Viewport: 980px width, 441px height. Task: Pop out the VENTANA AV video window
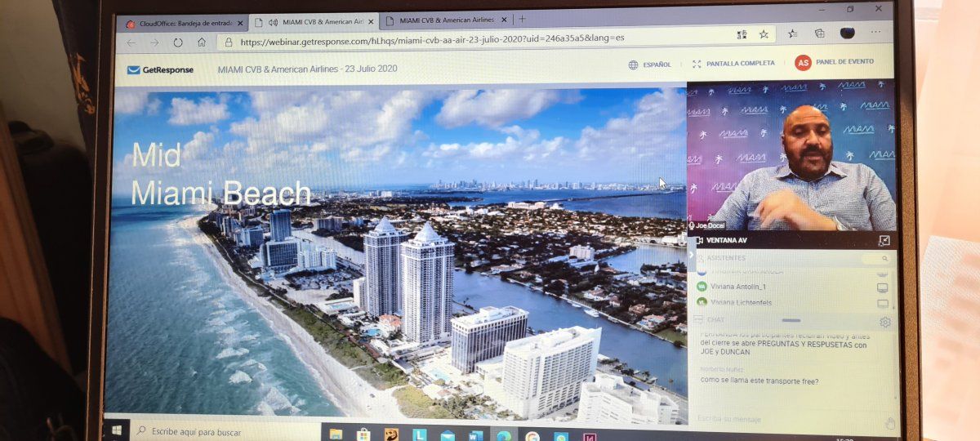pyautogui.click(x=884, y=240)
